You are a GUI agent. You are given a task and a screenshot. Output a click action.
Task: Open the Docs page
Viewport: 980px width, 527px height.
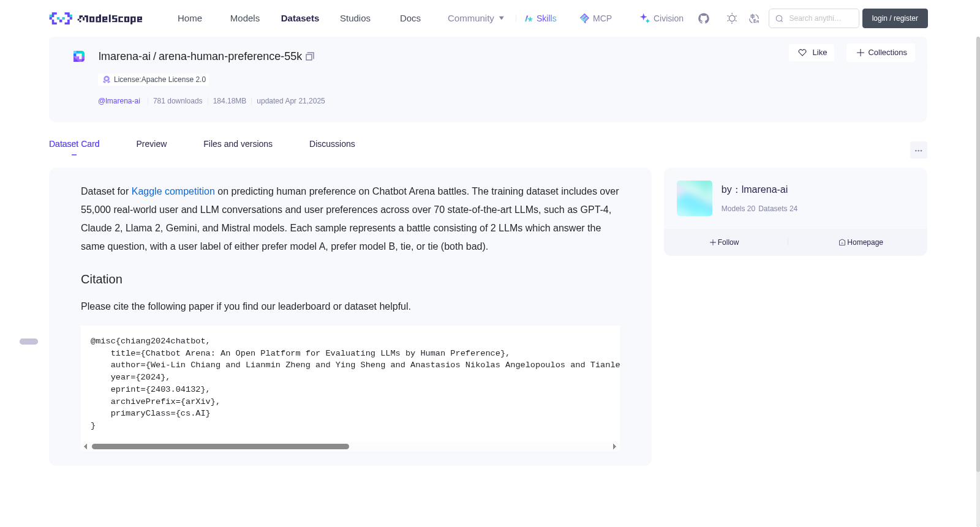[x=410, y=18]
